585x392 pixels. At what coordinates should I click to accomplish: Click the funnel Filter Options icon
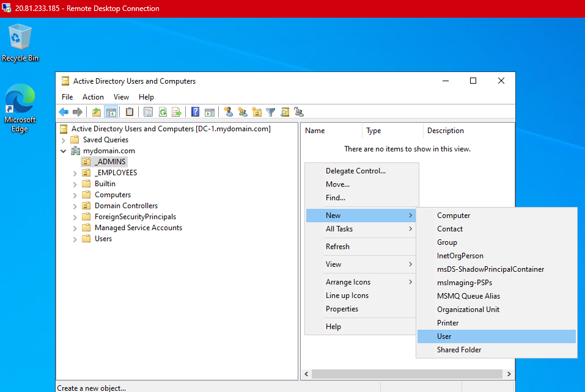pyautogui.click(x=270, y=112)
